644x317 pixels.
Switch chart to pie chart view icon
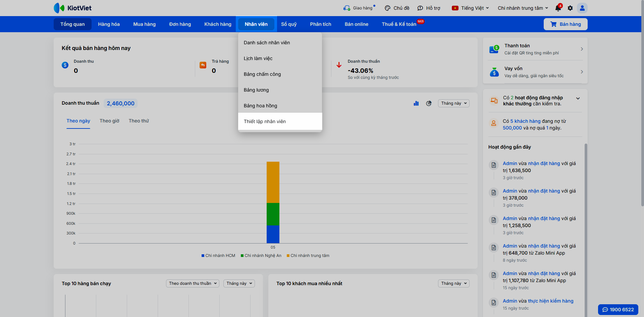tap(429, 103)
